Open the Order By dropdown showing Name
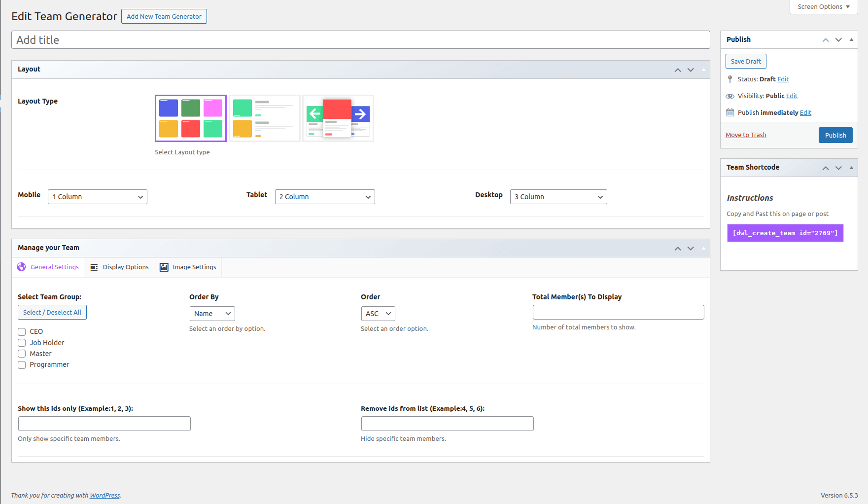This screenshot has height=504, width=868. tap(212, 313)
